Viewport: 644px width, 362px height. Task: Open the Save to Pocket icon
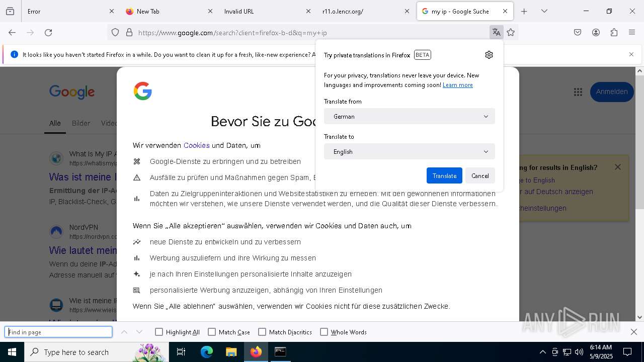point(578,33)
